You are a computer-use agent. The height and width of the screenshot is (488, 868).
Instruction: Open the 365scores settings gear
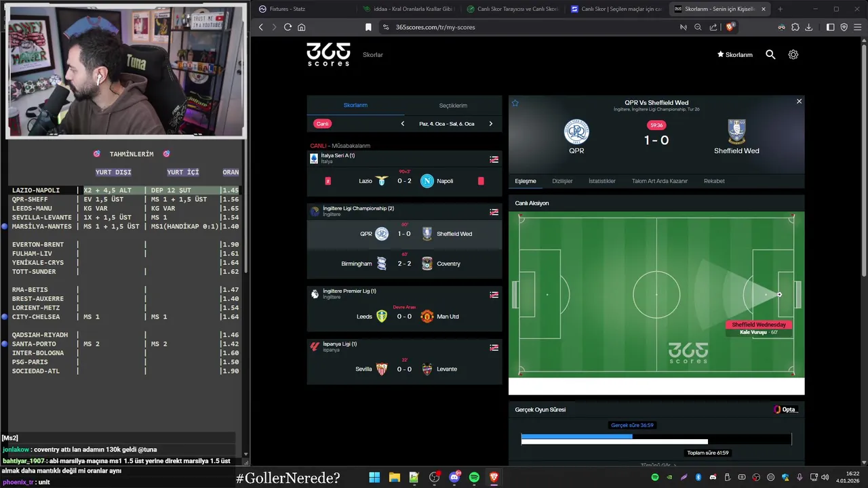(x=793, y=54)
